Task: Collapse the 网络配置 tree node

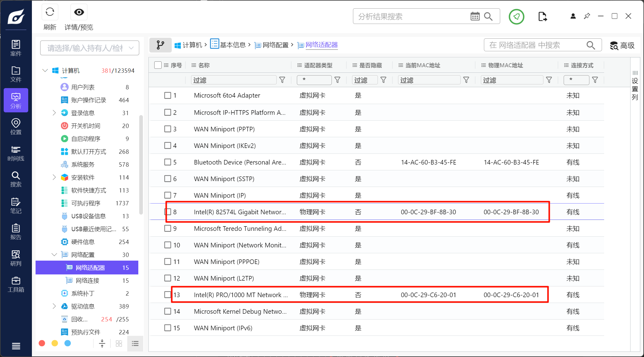Action: 54,255
